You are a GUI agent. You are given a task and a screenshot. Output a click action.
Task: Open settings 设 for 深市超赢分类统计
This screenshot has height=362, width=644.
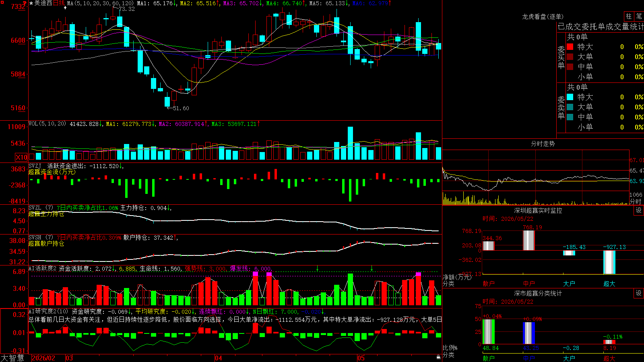(x=639, y=293)
